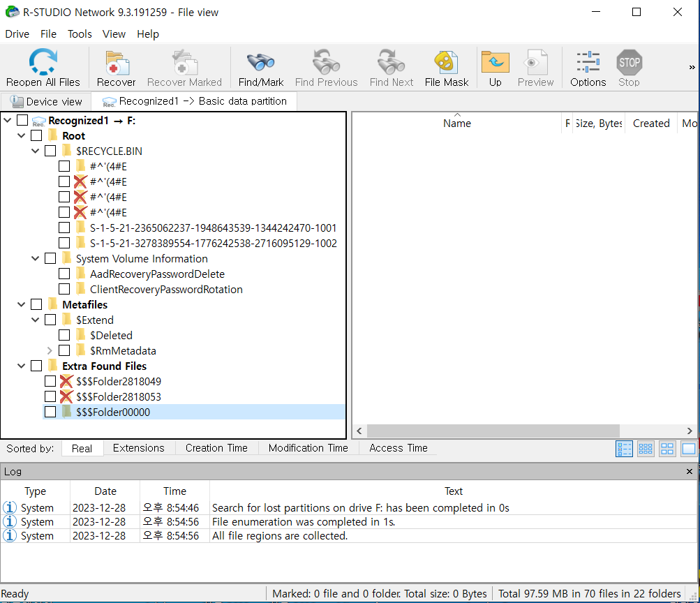Tick the Metafiles folder checkbox

coord(36,304)
